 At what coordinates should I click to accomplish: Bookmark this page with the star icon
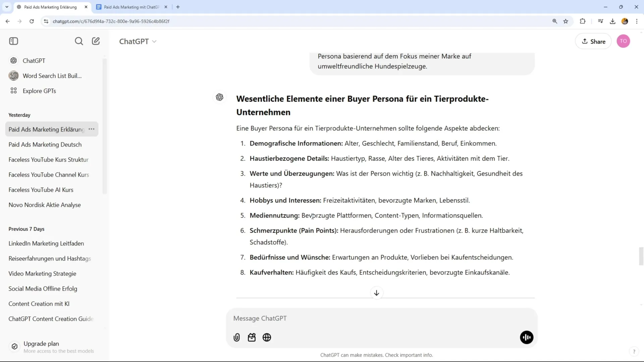[x=566, y=21]
